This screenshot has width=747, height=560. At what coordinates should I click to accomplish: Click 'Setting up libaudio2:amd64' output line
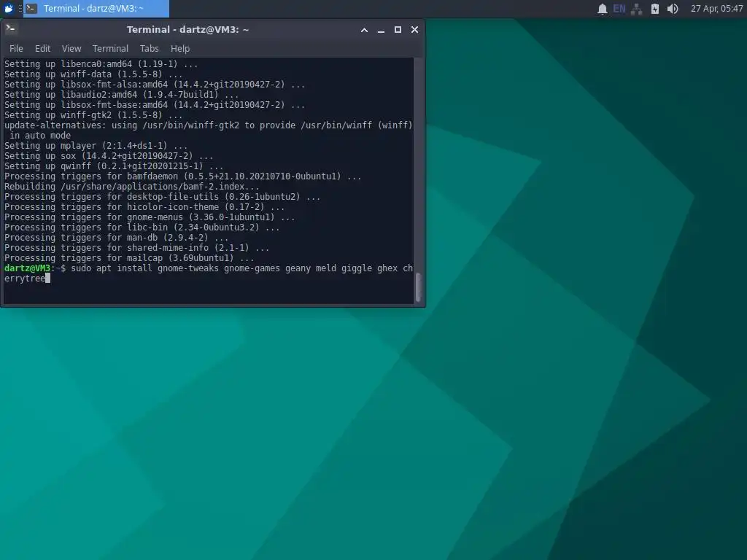[122, 95]
